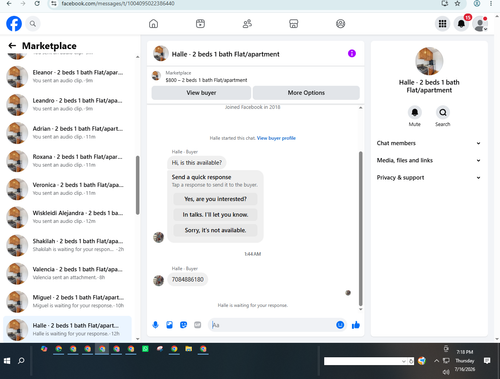Click the listing thumbnail in chat header
This screenshot has height=379, width=500.
click(x=161, y=53)
